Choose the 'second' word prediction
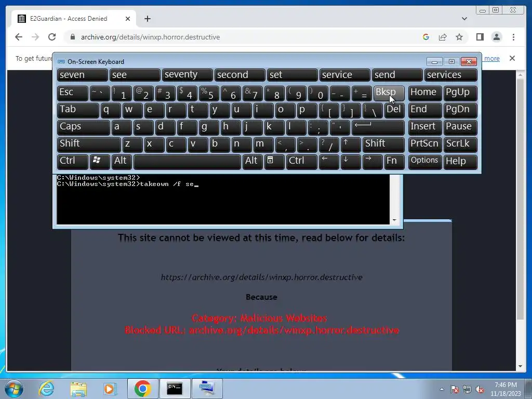 click(x=240, y=75)
